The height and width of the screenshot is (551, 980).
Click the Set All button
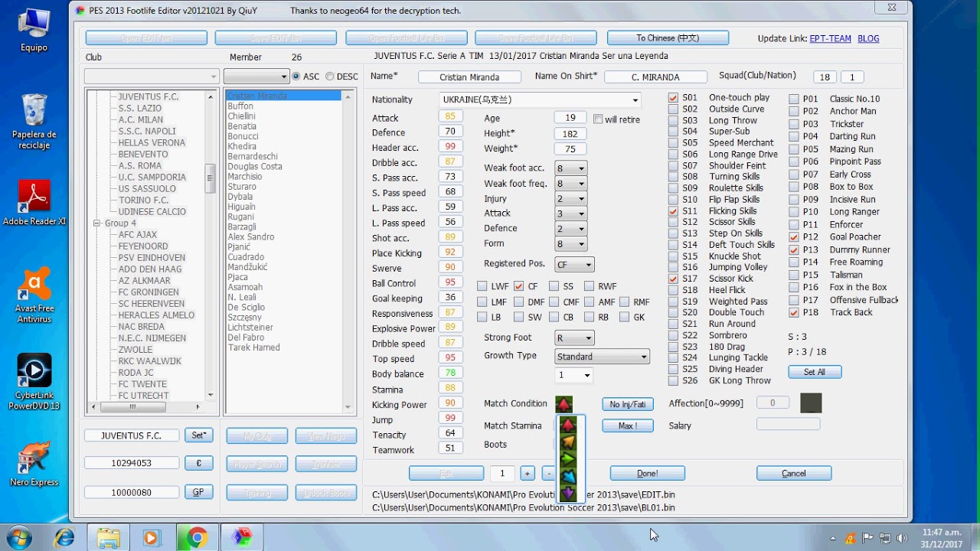tap(815, 372)
